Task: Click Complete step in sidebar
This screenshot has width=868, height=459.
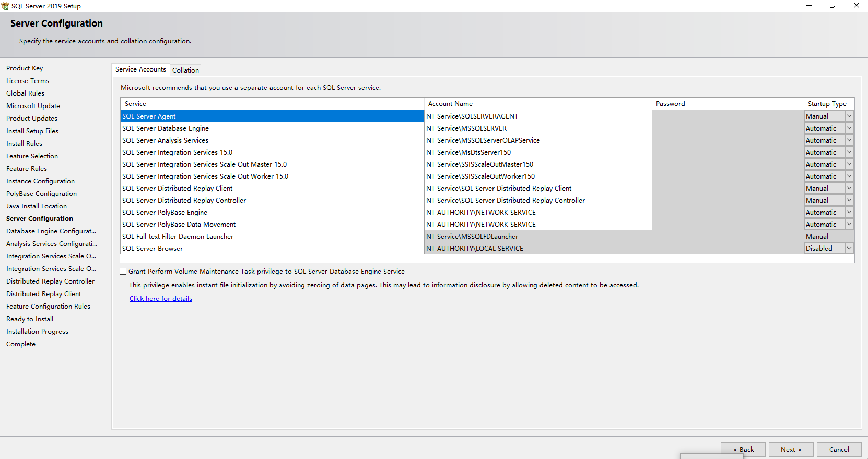Action: pos(21,344)
